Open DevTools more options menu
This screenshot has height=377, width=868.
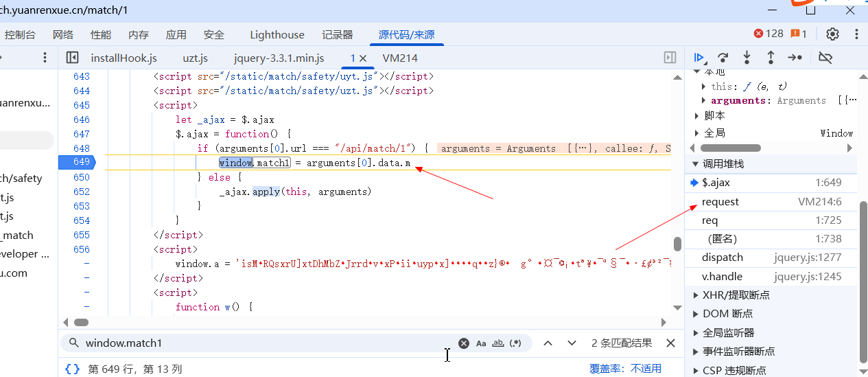click(x=856, y=34)
